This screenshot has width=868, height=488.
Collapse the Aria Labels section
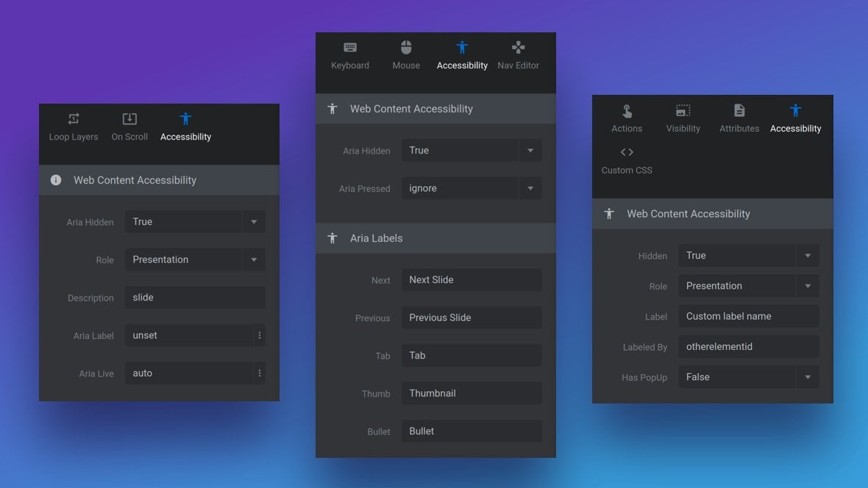(x=435, y=238)
